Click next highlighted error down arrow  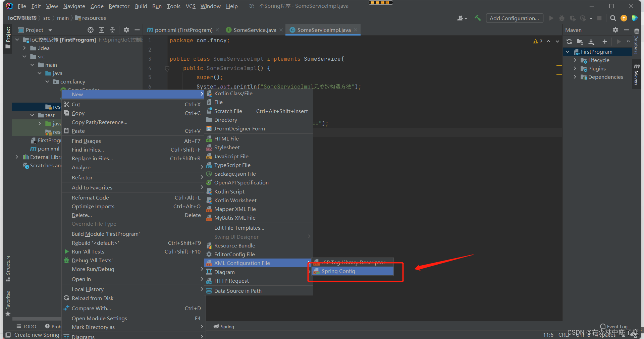tap(557, 41)
